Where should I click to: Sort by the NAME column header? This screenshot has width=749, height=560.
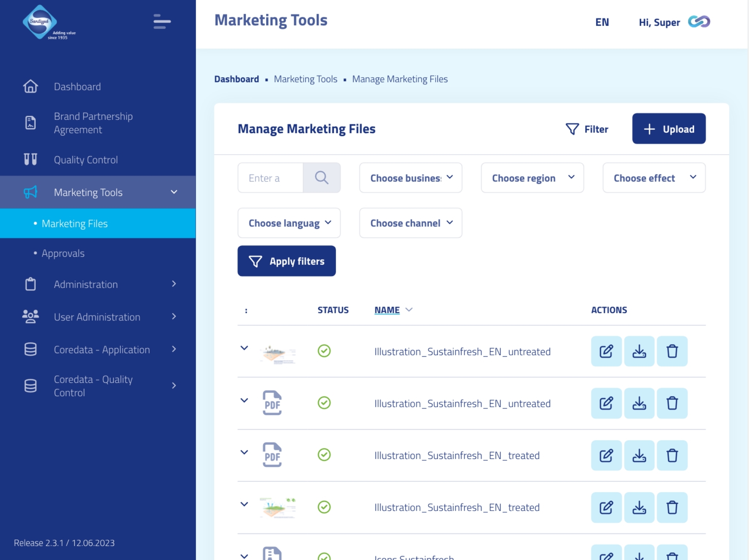point(387,310)
